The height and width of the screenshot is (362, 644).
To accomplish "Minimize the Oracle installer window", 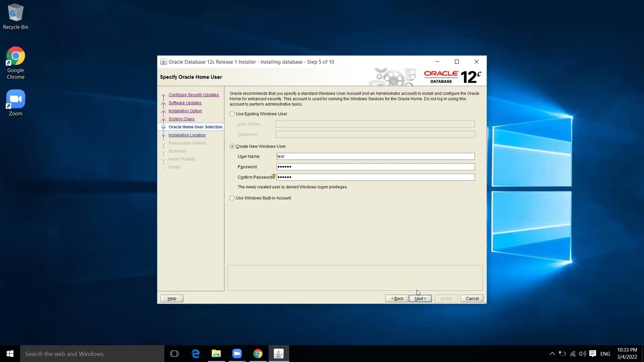I will tap(437, 62).
